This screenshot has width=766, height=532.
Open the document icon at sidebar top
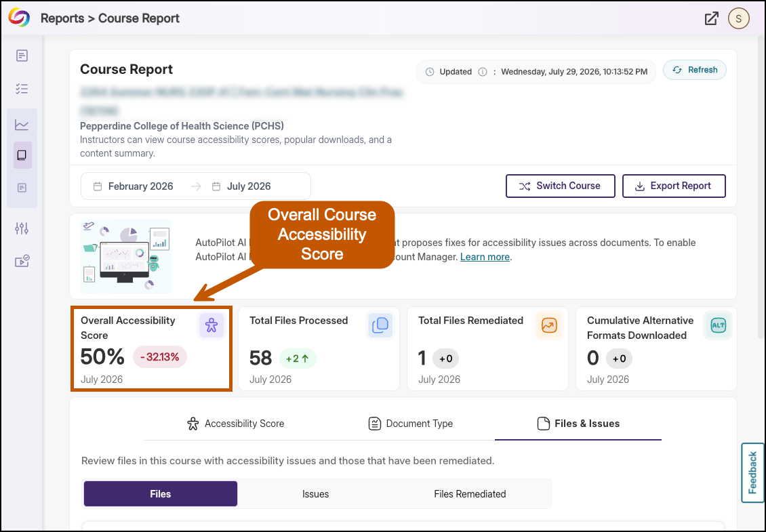point(22,56)
